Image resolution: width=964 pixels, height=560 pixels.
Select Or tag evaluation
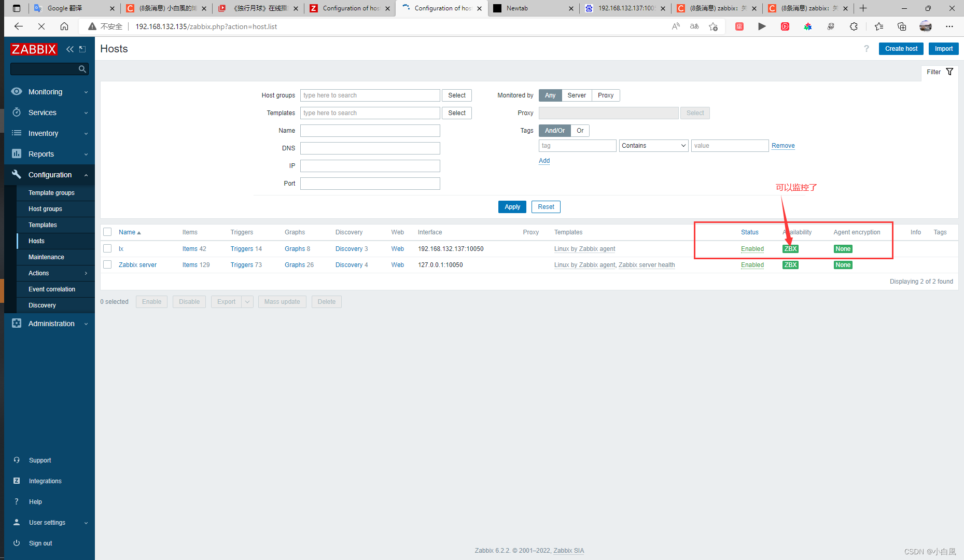click(580, 131)
